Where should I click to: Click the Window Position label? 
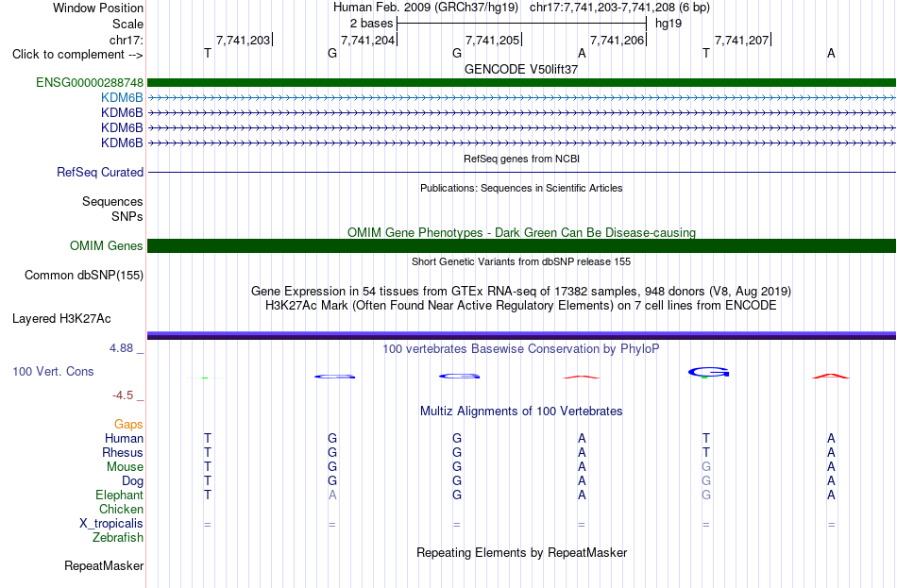[98, 8]
